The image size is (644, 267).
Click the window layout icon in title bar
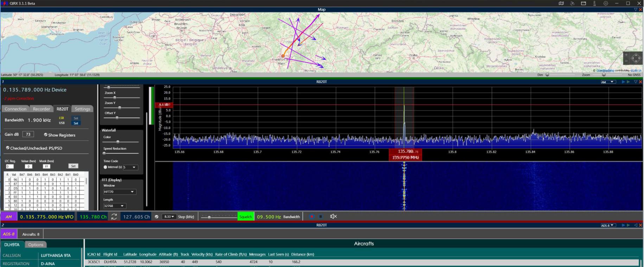tap(583, 4)
